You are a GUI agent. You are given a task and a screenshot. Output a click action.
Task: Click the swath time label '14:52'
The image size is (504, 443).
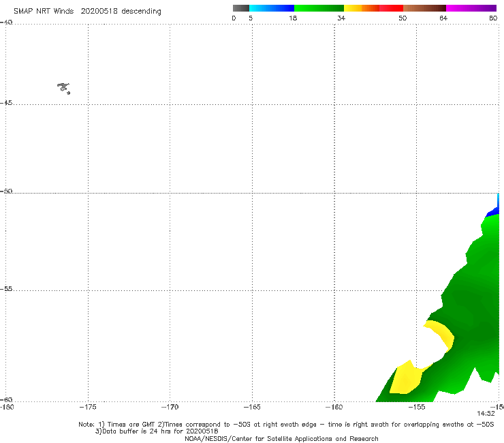(x=486, y=414)
